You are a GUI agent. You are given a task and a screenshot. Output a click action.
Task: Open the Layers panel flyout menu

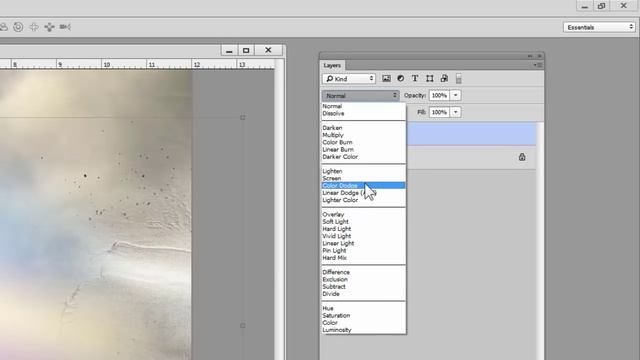click(538, 65)
